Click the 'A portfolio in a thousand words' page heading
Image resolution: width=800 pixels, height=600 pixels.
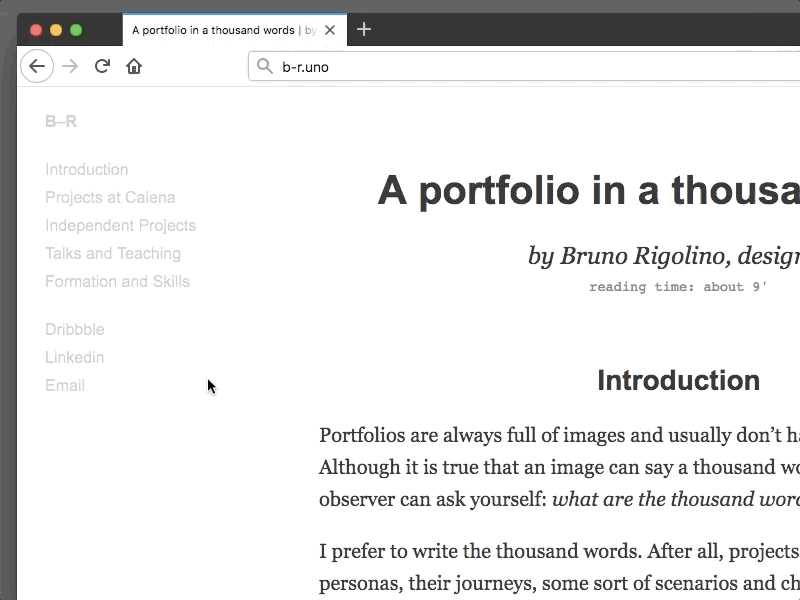(588, 191)
